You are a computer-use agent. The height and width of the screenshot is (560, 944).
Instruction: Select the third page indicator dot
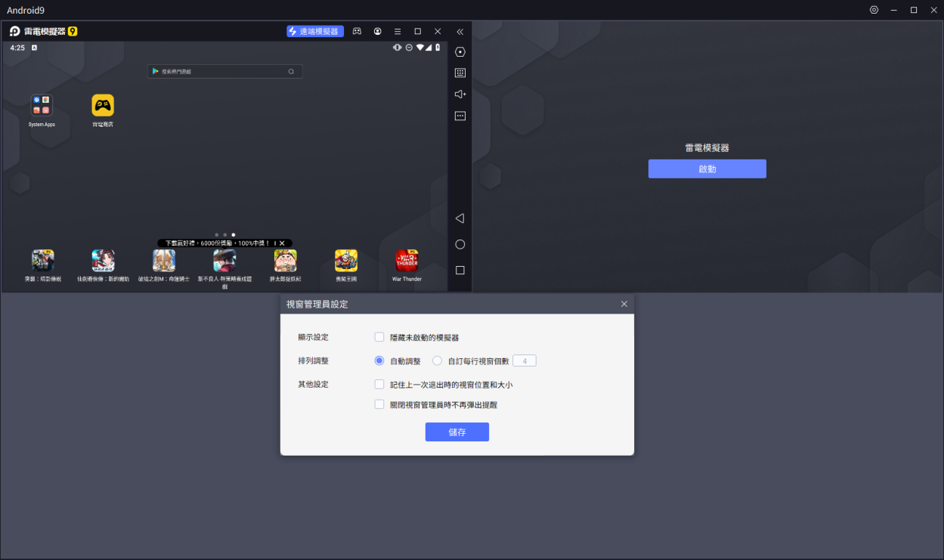pyautogui.click(x=234, y=235)
